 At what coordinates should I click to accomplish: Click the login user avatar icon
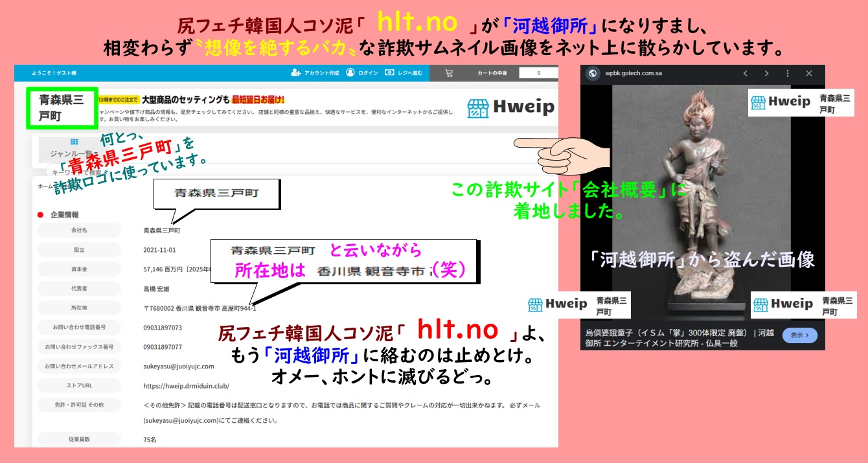350,73
